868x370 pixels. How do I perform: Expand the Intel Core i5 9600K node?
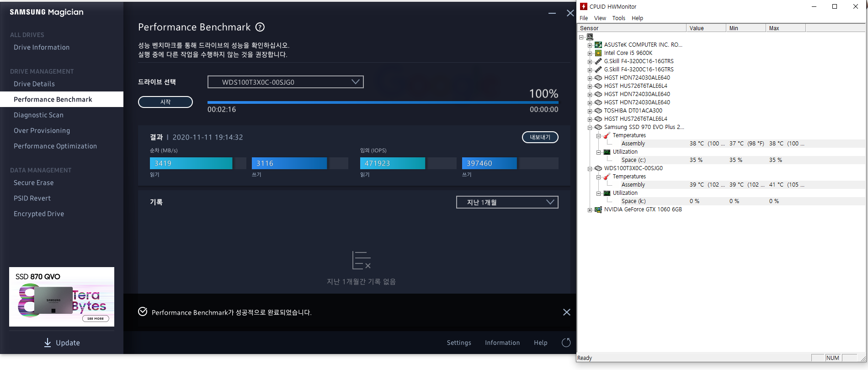click(x=590, y=54)
